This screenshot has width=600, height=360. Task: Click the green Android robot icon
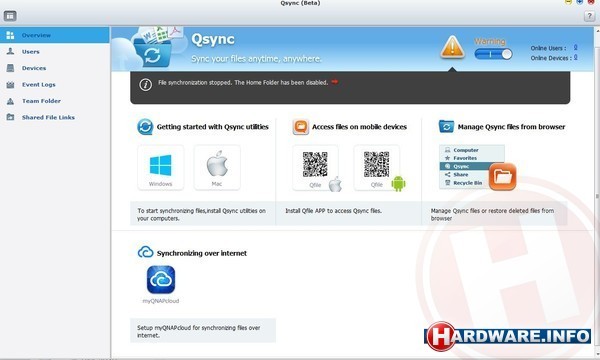(398, 184)
